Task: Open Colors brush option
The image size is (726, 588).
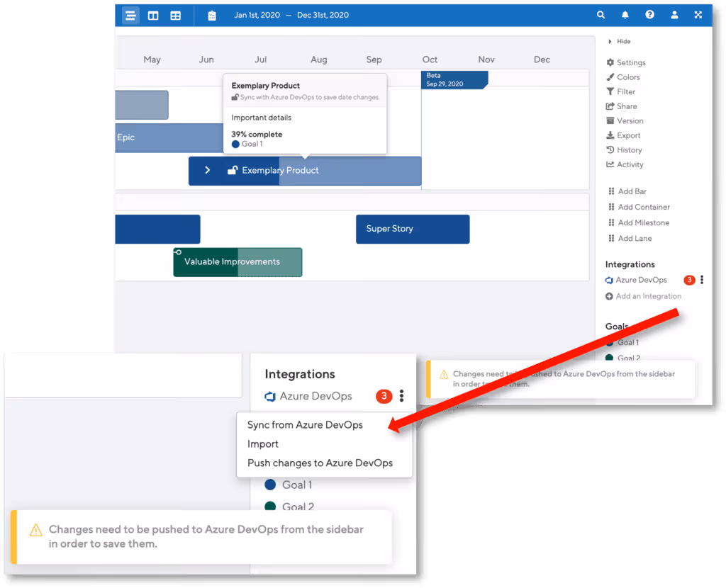Action: (x=623, y=77)
